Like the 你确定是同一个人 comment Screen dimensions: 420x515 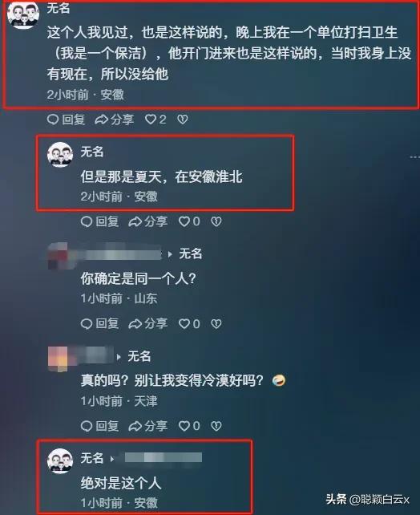[x=189, y=324]
